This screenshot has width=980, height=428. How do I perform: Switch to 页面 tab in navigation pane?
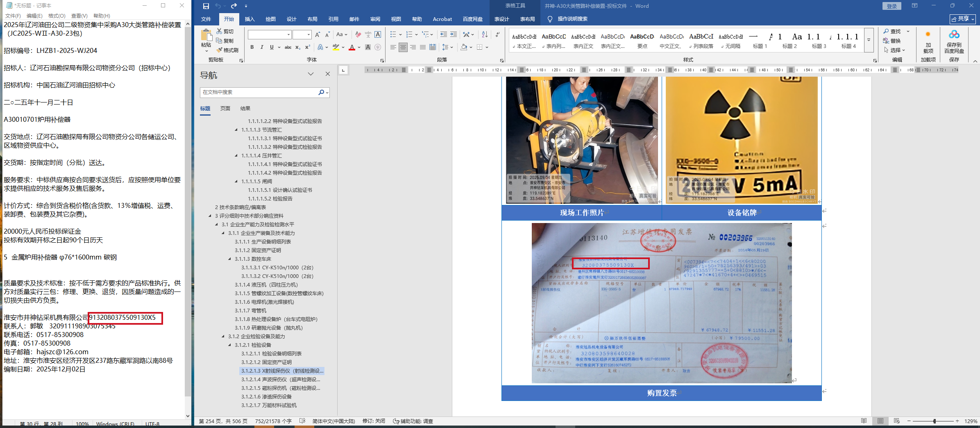click(x=225, y=109)
